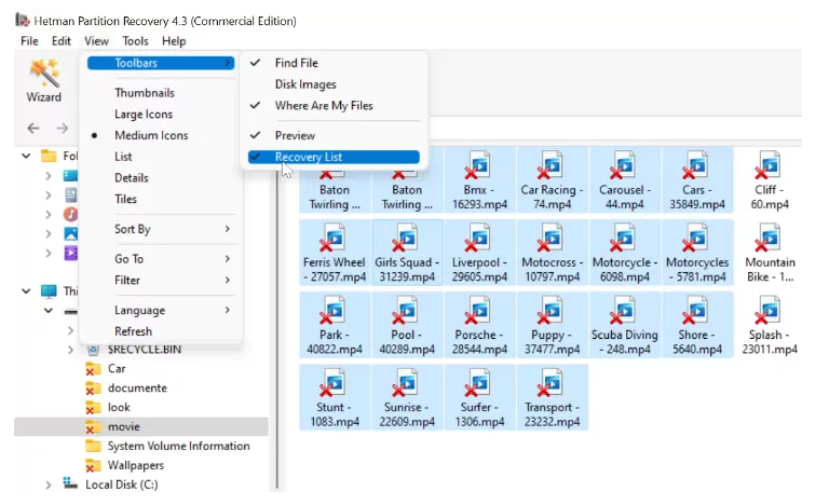The image size is (820, 500).
Task: Open the Filter submenu
Action: tap(161, 280)
